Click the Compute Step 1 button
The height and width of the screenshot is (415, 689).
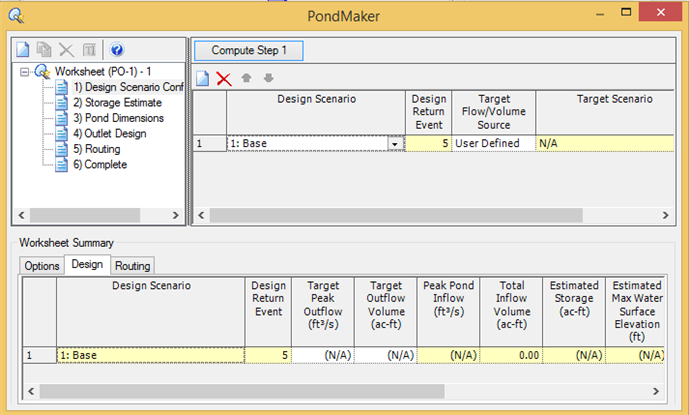(249, 51)
